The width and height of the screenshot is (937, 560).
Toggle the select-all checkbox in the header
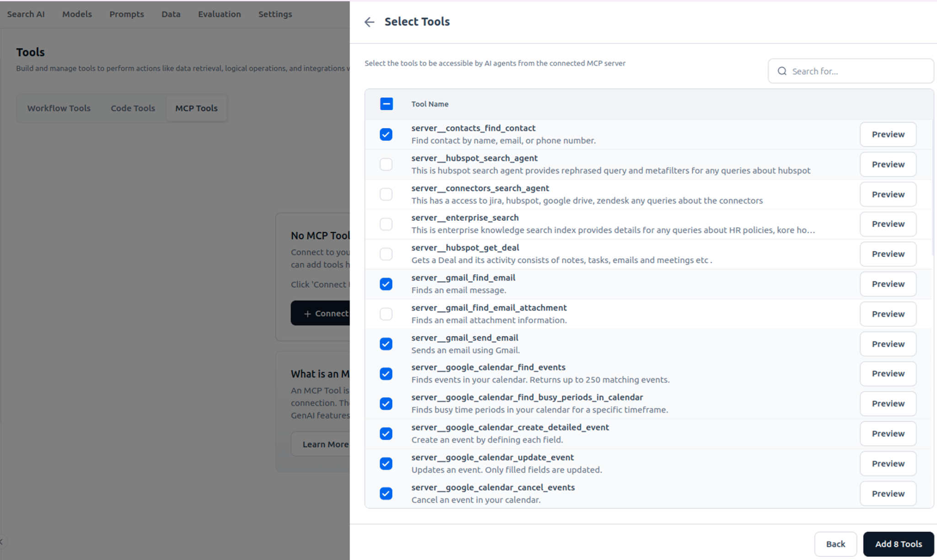click(x=386, y=104)
